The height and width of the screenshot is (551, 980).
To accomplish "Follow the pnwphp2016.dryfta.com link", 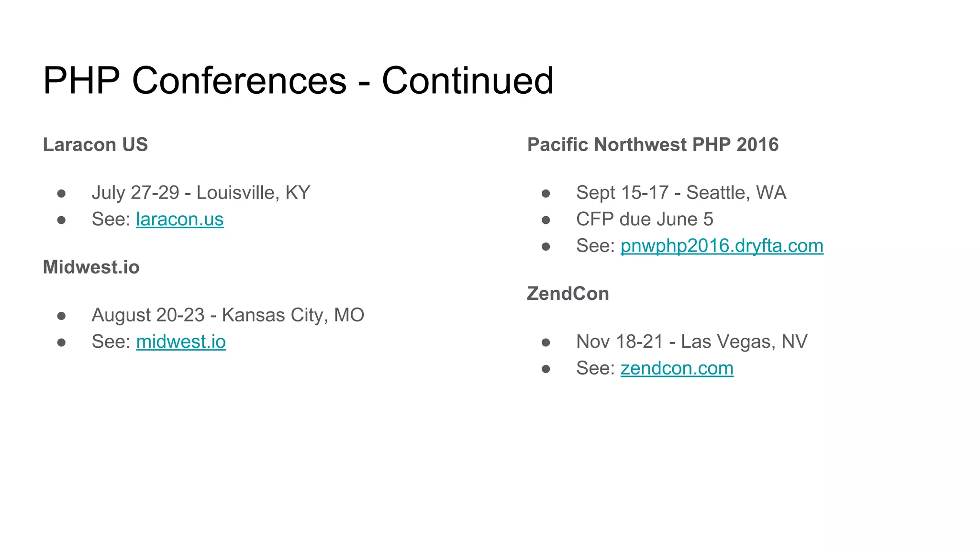I will click(722, 246).
